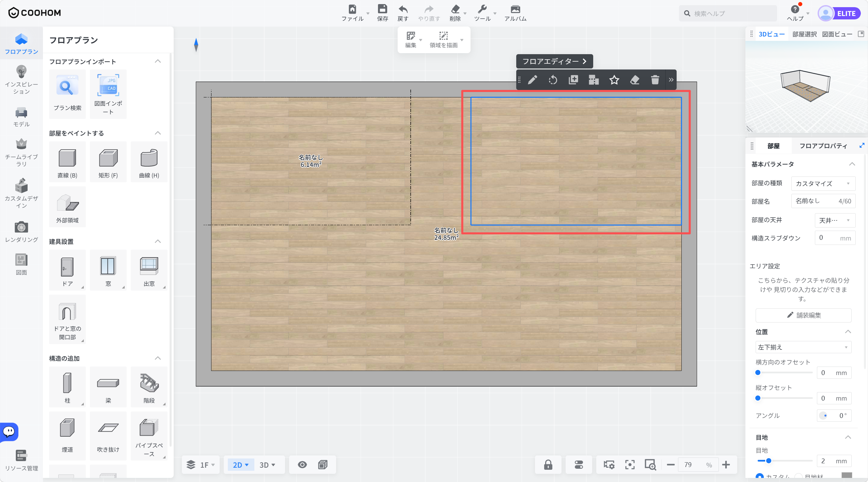Click 保存 save icon in top toolbar

382,13
